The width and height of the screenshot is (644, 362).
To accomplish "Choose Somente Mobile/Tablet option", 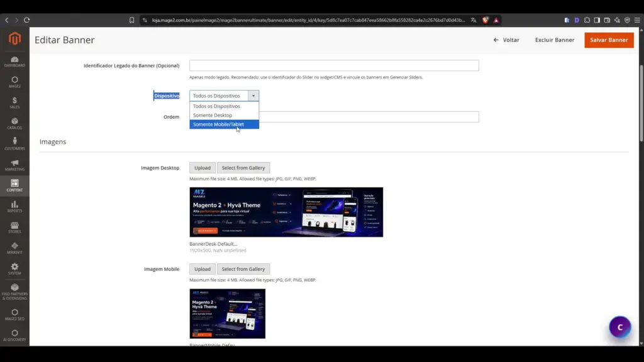I will coord(225,124).
